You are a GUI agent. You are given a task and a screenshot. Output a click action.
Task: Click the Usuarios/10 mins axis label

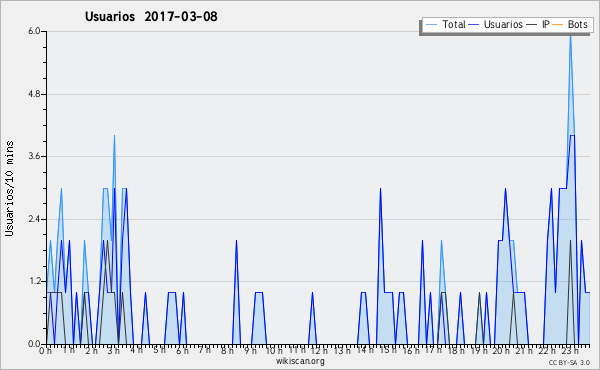[9, 188]
